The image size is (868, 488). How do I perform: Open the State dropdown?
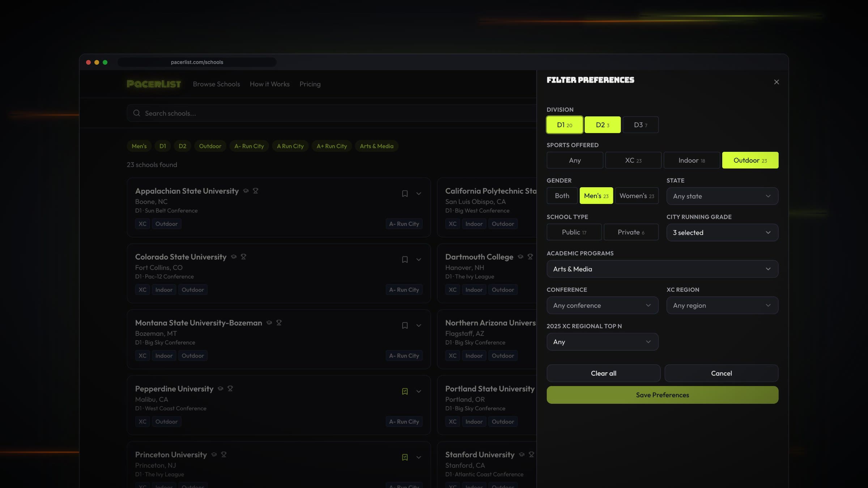pos(722,196)
